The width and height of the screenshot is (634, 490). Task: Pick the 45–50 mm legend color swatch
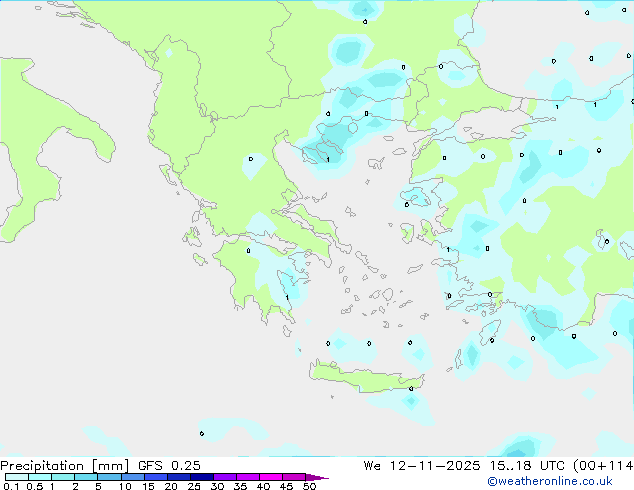(294, 477)
